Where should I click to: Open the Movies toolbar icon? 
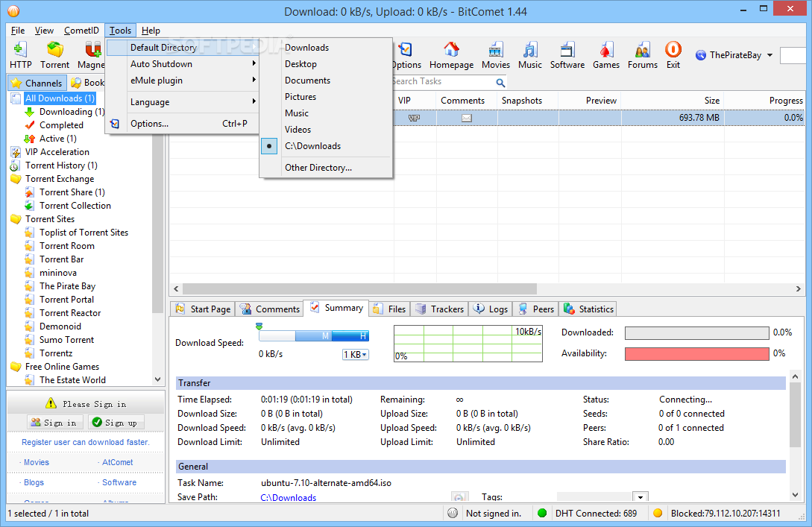pyautogui.click(x=496, y=55)
